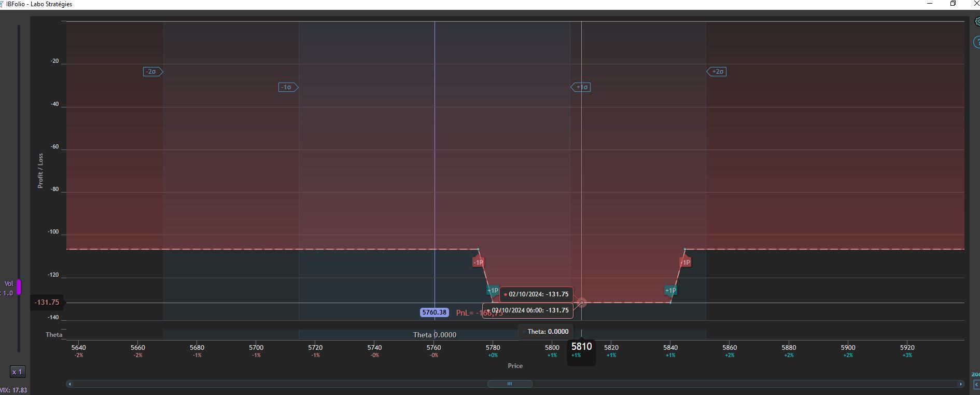Click the left -1P leg marker
The height and width of the screenshot is (395, 980).
478,262
